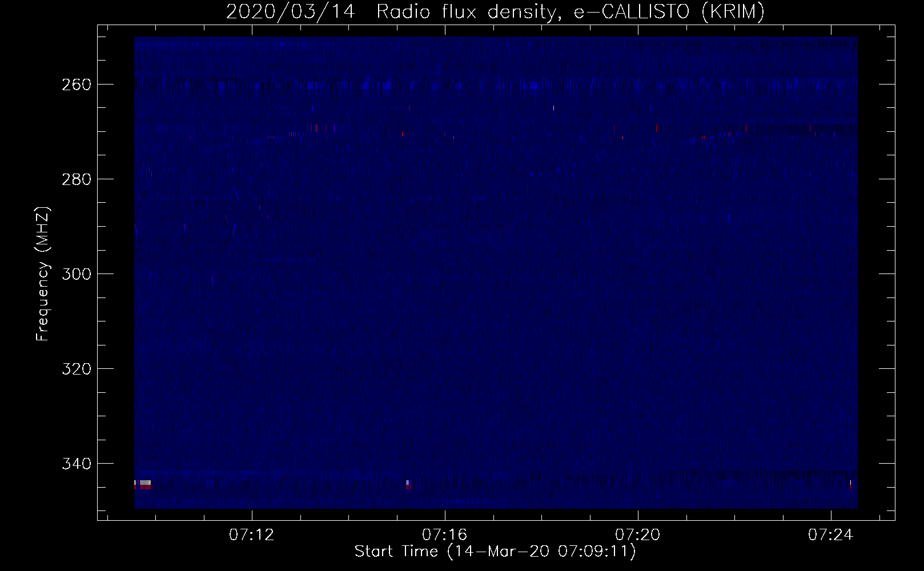Image resolution: width=924 pixels, height=571 pixels.
Task: Click the 320 frequency tick label
Action: coord(77,369)
